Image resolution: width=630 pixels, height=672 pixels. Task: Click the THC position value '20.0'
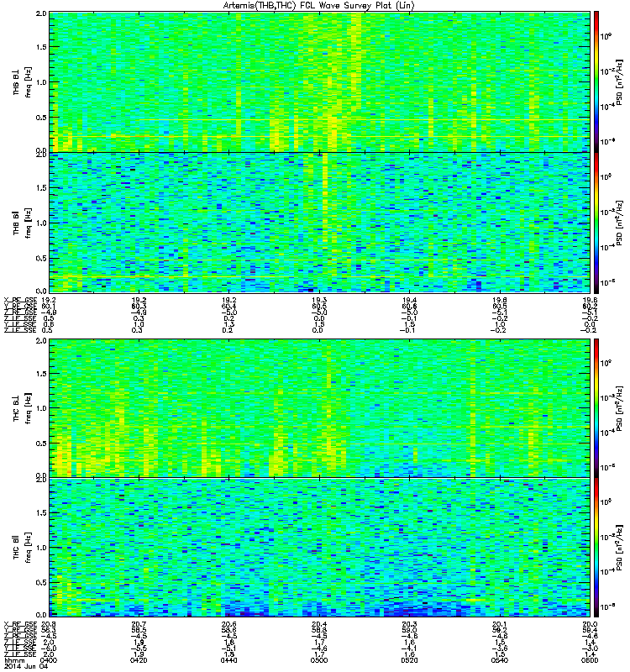coord(590,624)
